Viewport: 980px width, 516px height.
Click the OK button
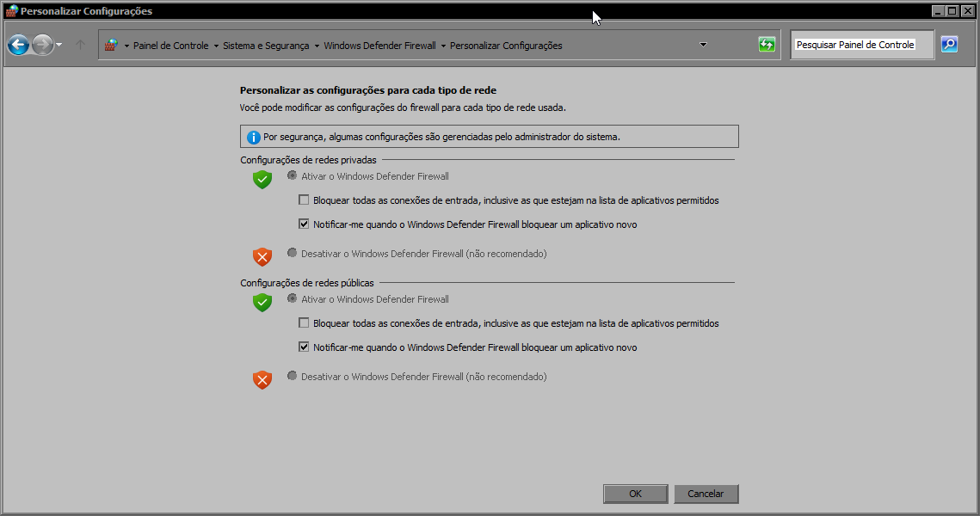pos(636,494)
